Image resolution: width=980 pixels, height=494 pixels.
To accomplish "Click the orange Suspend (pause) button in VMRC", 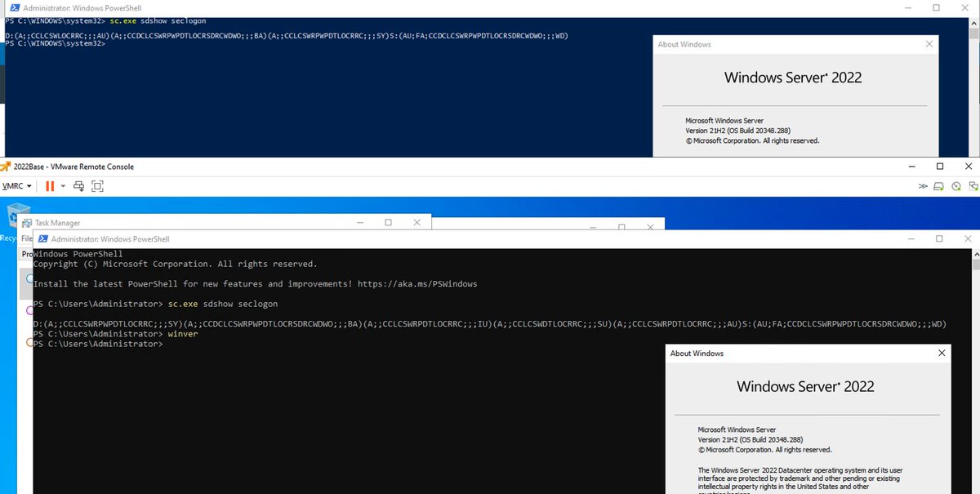I will (x=50, y=186).
